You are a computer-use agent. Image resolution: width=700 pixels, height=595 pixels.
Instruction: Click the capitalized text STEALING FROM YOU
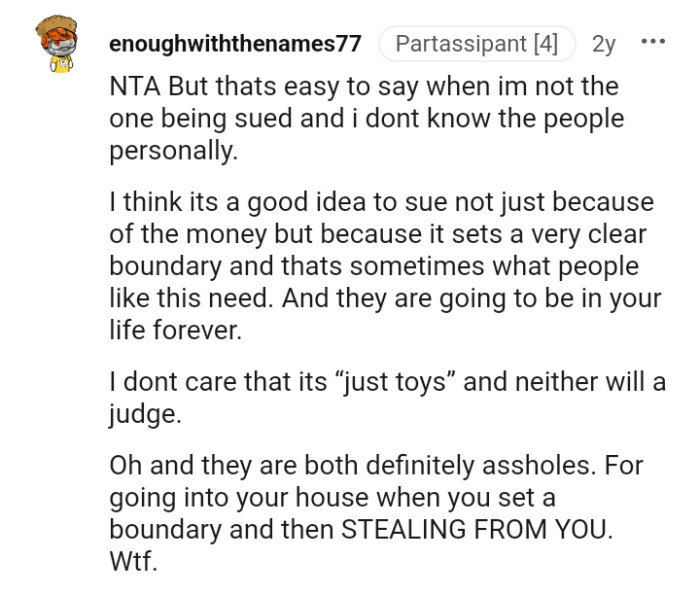[x=478, y=528]
